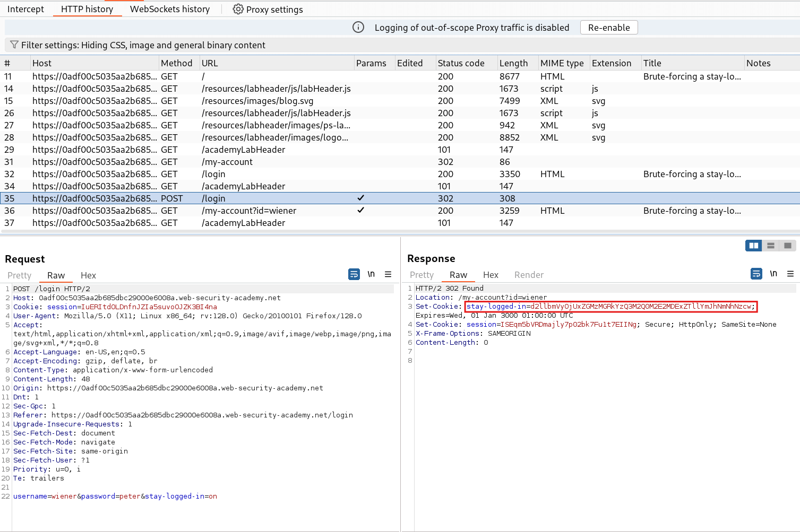Open the Response editor hamburger menu
The width and height of the screenshot is (800, 532).
coord(790,274)
